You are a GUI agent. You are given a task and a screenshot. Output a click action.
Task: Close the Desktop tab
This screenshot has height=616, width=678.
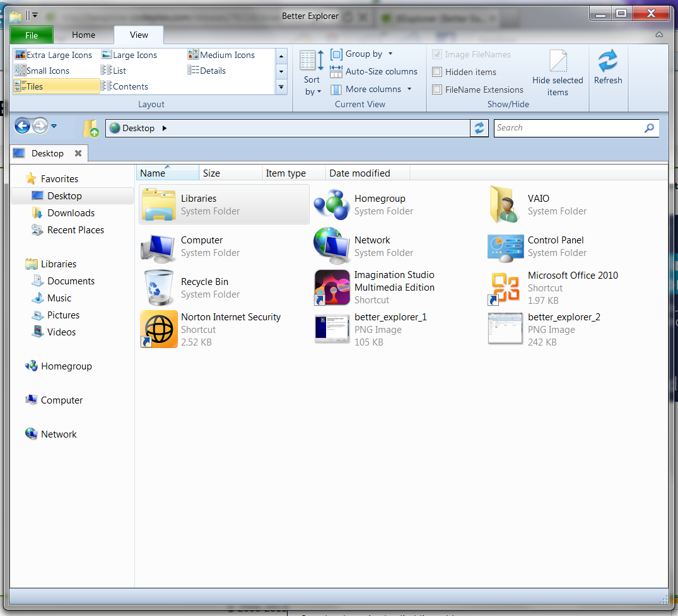click(78, 153)
